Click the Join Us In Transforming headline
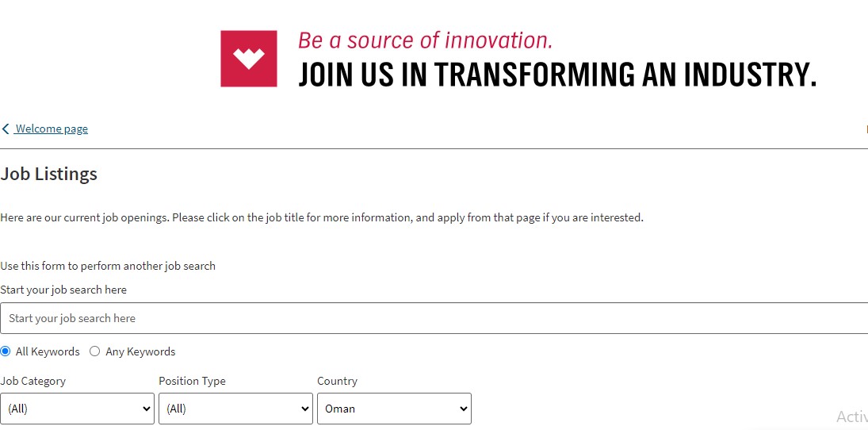The width and height of the screenshot is (868, 430). tap(557, 75)
